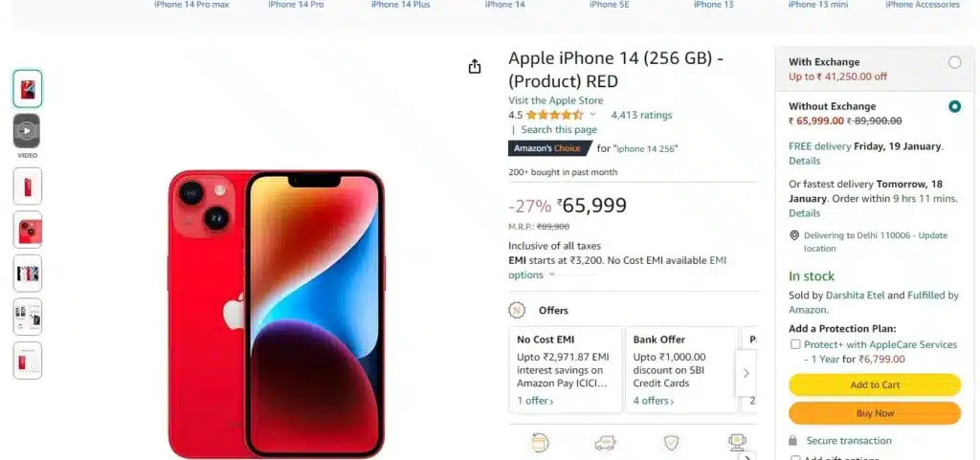Play the product video thumbnail
980x460 pixels.
tap(27, 130)
